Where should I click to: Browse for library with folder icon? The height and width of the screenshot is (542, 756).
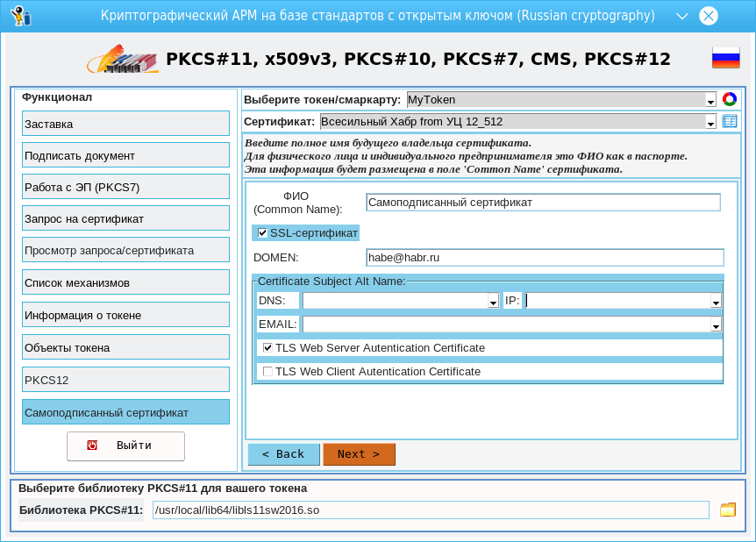click(728, 510)
